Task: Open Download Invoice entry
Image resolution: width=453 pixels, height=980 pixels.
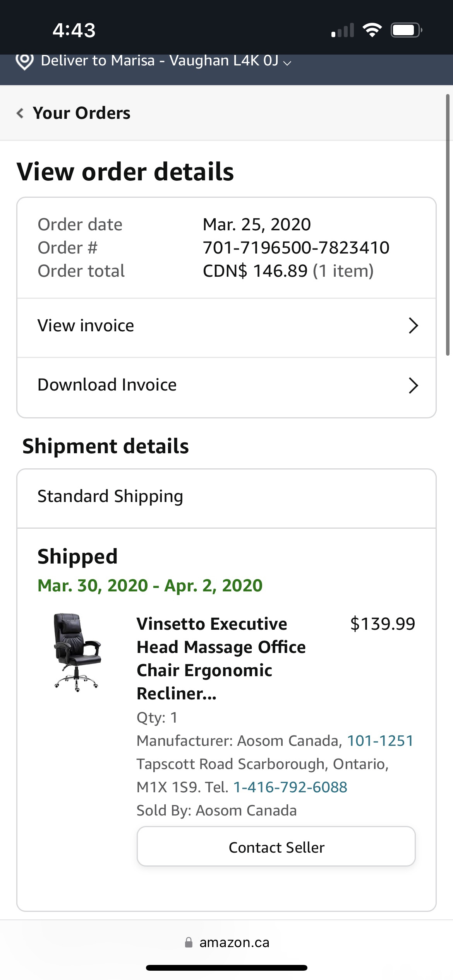Action: click(x=108, y=385)
